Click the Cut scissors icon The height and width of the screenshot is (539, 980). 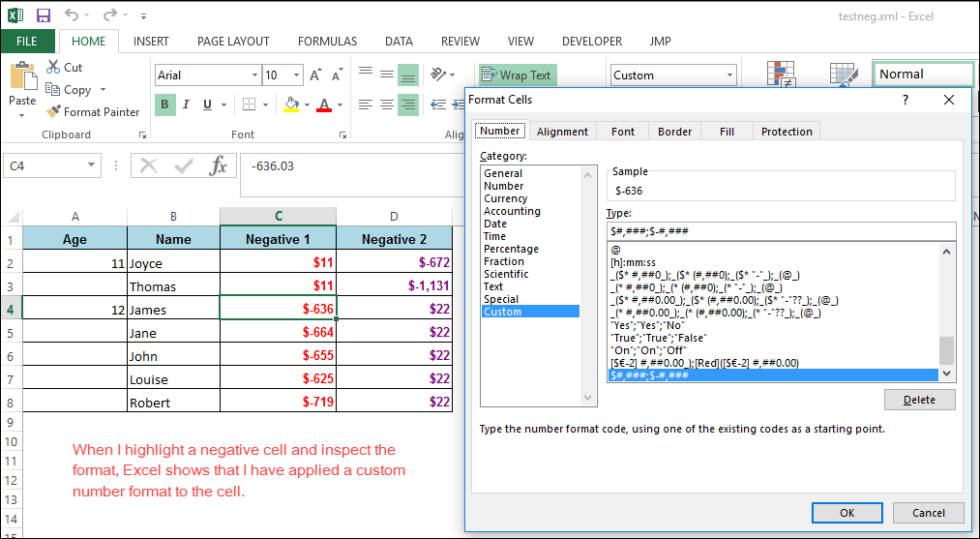coord(53,67)
